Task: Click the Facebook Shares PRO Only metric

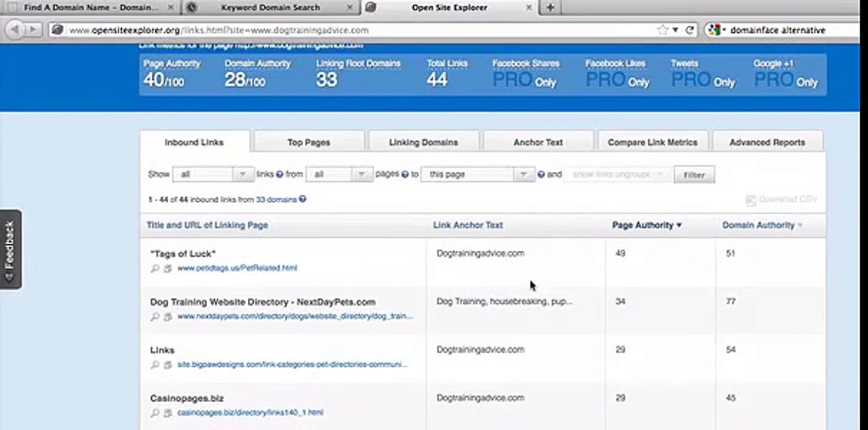Action: [526, 74]
